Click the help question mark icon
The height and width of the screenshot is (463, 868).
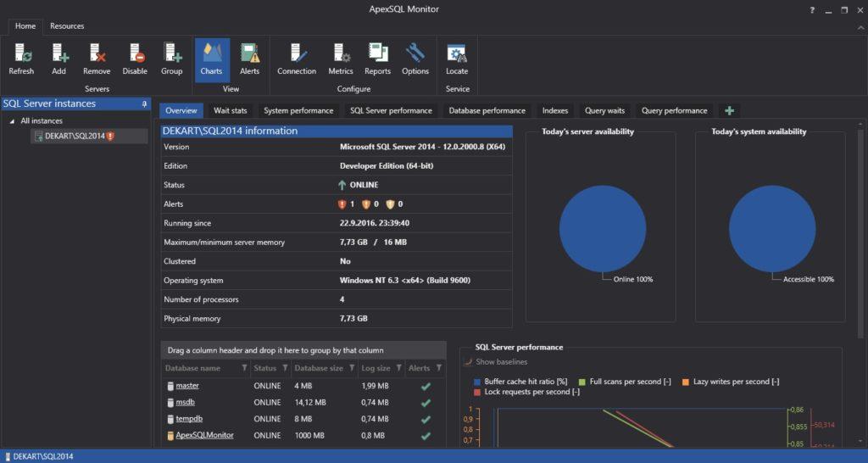pos(812,10)
